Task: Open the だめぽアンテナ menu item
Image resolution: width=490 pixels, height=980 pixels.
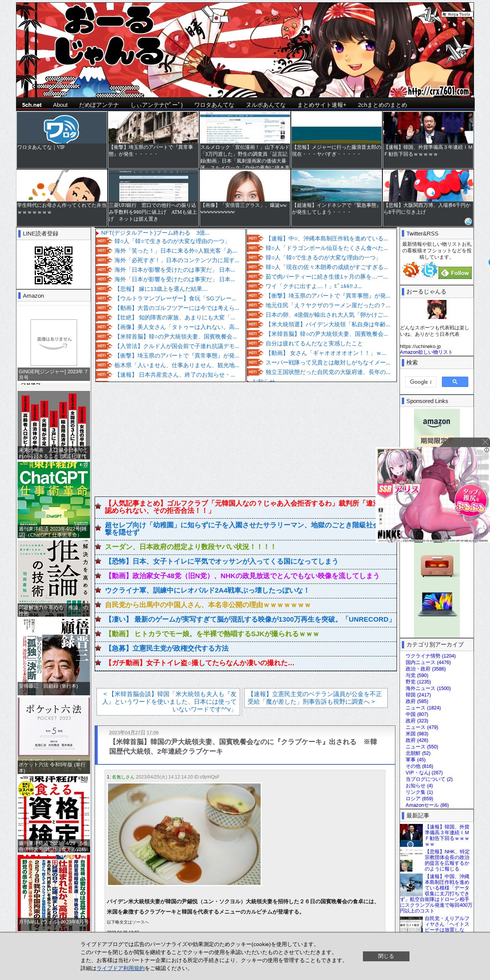Action: (x=99, y=105)
